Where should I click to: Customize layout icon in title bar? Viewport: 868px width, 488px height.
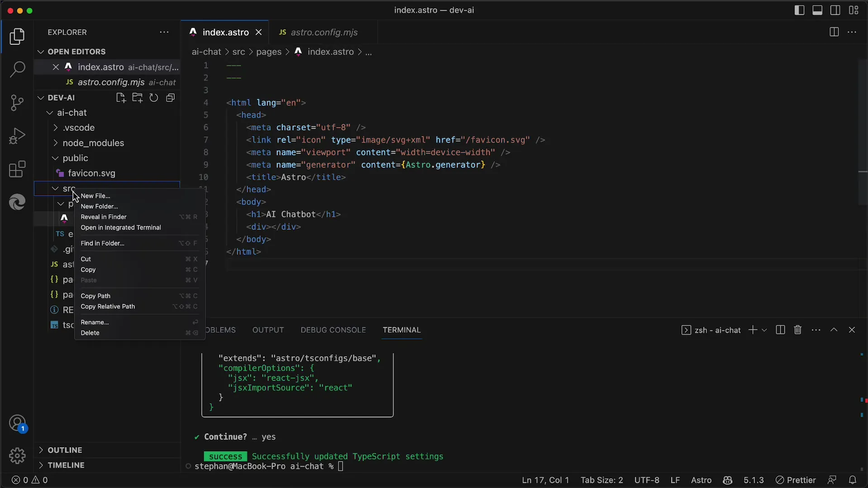[854, 10]
